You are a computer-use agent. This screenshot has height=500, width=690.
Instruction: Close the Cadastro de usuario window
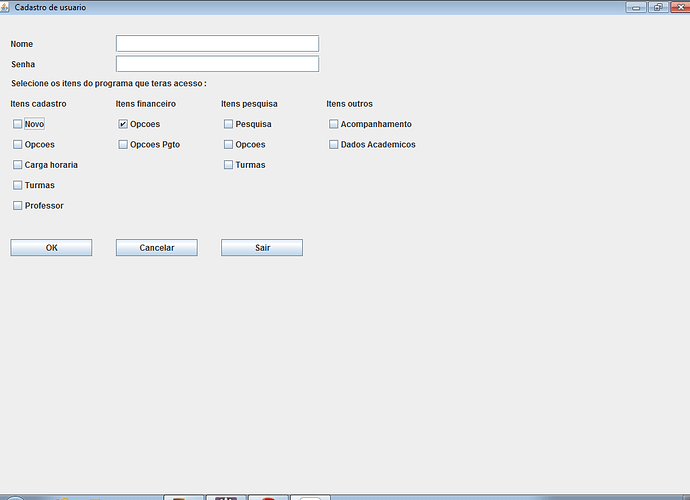point(680,7)
